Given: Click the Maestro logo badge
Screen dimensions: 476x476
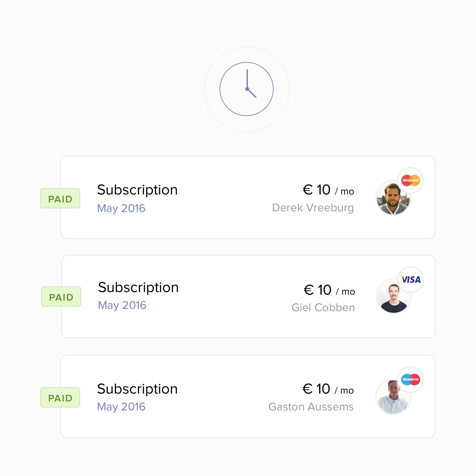Looking at the screenshot, I should coord(410,379).
